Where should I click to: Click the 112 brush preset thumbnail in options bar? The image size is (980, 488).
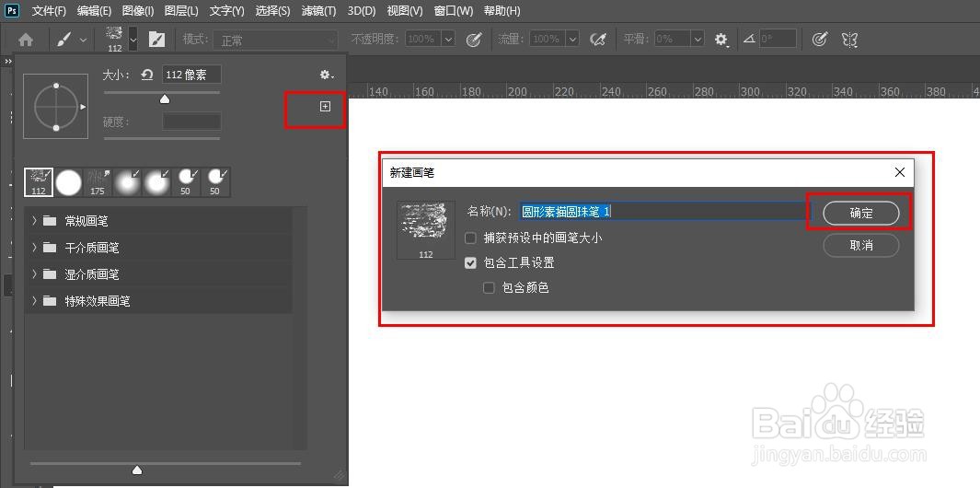coord(115,39)
